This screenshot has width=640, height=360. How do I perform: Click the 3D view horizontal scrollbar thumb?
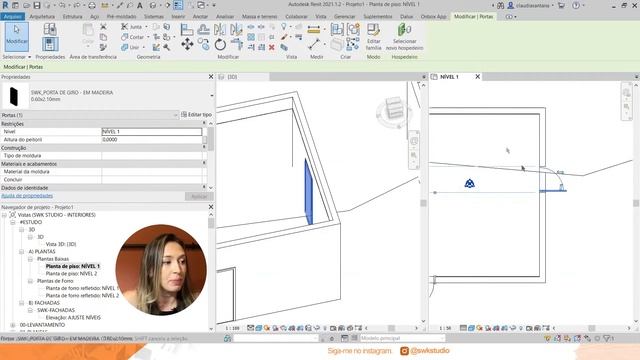(x=391, y=328)
